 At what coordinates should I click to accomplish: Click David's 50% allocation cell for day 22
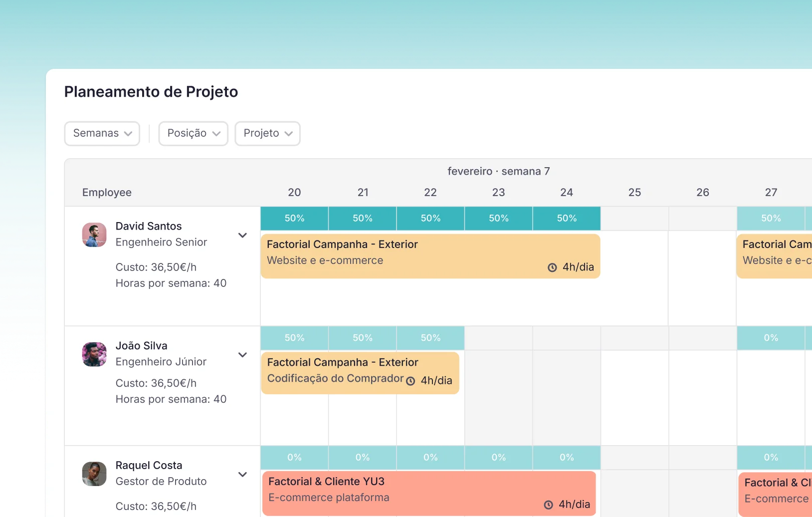click(x=430, y=219)
